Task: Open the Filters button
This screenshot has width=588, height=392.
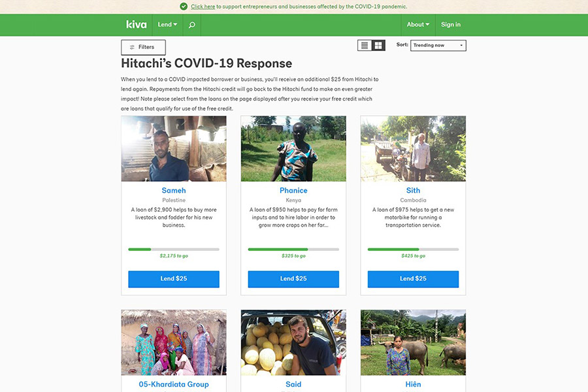Action: coord(143,47)
